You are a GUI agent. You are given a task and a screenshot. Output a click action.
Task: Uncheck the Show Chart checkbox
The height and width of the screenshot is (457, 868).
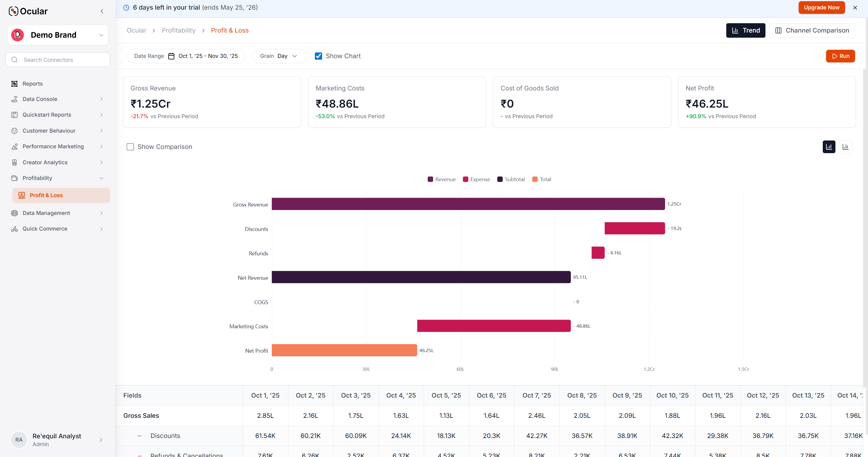(x=318, y=56)
